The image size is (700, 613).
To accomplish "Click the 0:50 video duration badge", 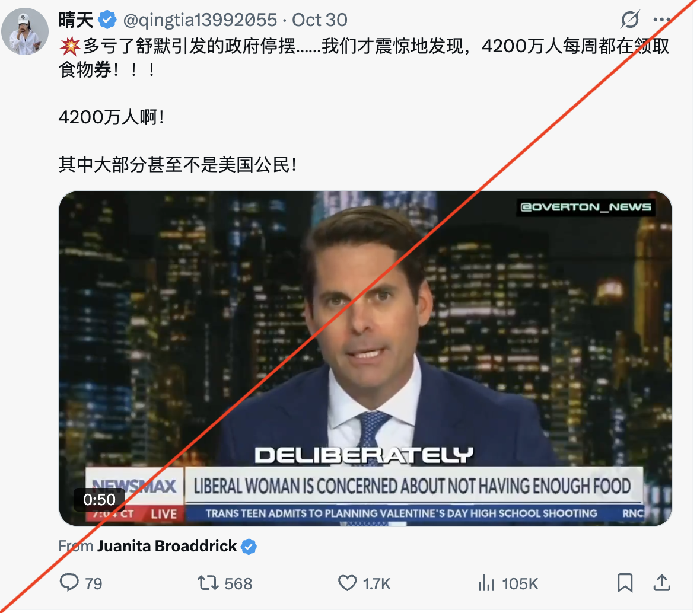I will pyautogui.click(x=99, y=500).
